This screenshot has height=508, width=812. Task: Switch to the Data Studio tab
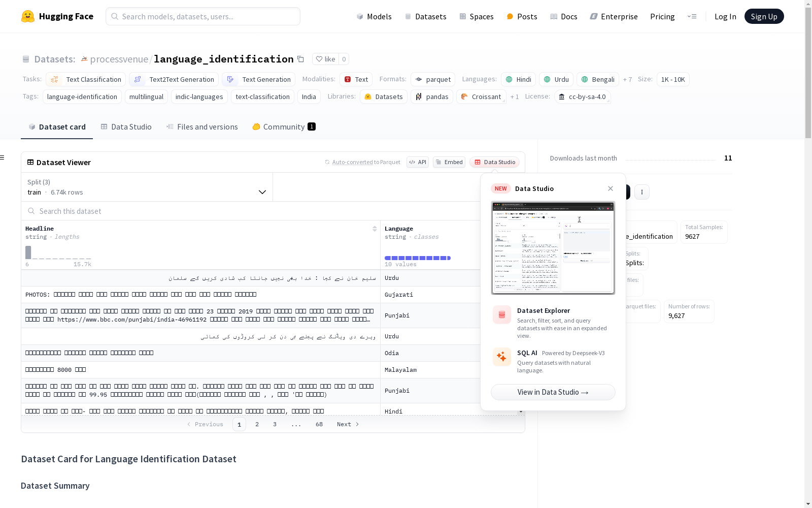126,127
